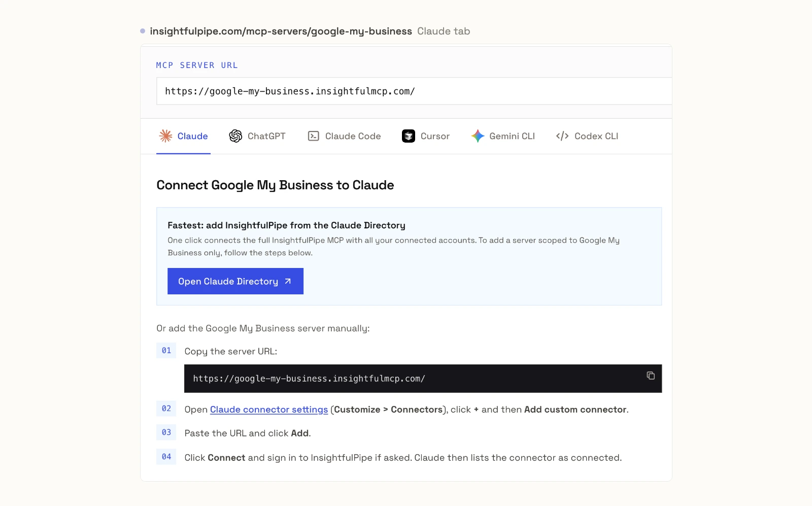
Task: Click the "Connect Google My Business to Claude" heading
Action: (x=275, y=185)
